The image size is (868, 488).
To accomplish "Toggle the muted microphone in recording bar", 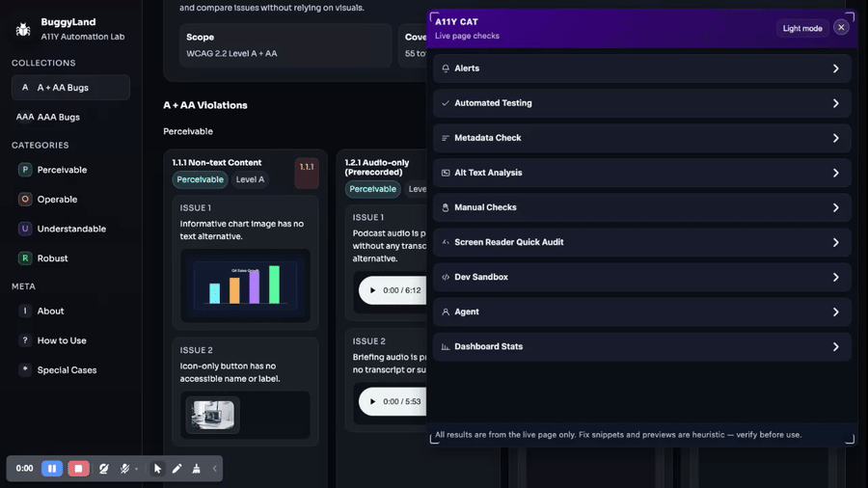I will 125,469.
